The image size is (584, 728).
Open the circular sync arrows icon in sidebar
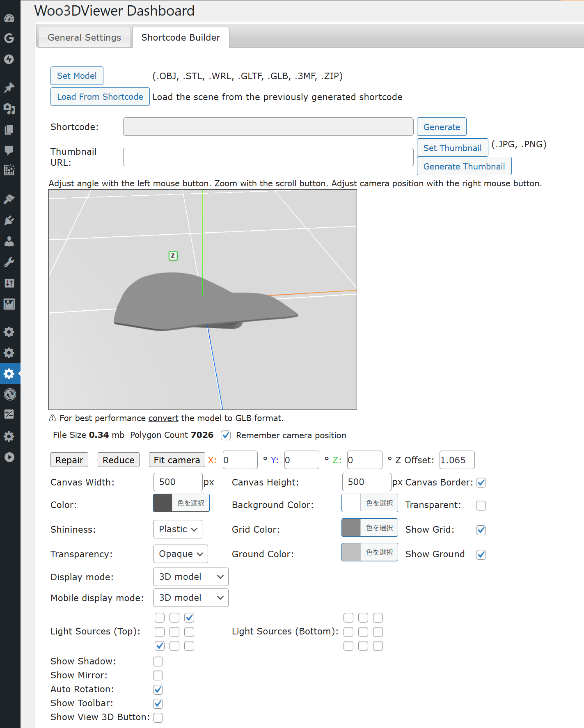10,394
